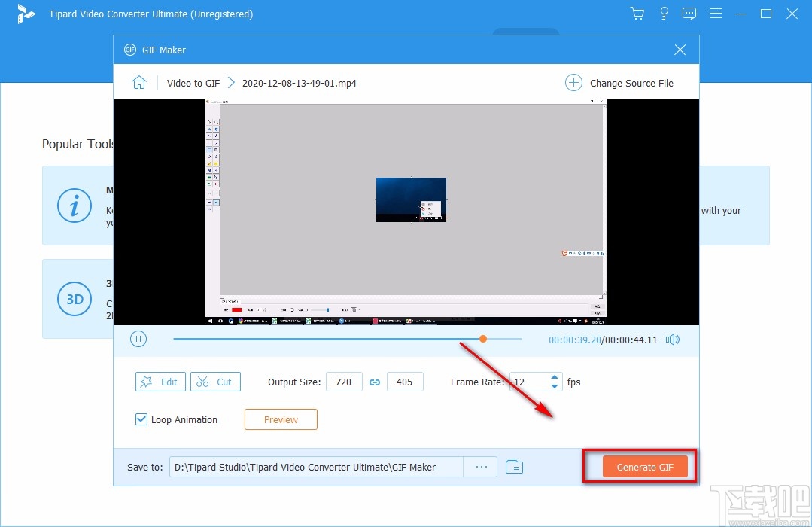Click the breadcrumb chevron after Video to GIF

pos(231,83)
